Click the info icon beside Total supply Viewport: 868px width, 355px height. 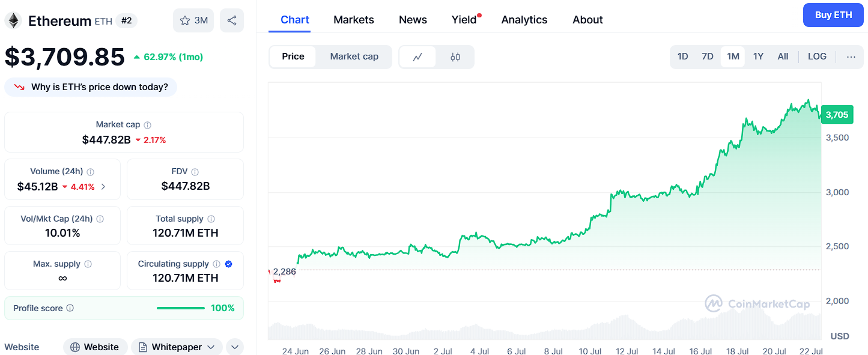[211, 219]
